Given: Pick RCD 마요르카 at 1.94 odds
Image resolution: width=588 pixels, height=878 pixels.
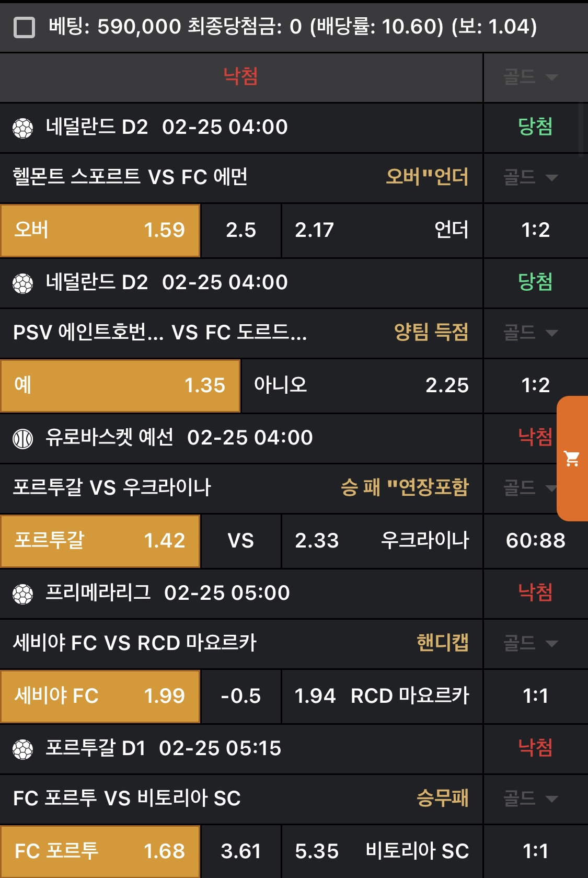Looking at the screenshot, I should click(x=382, y=696).
